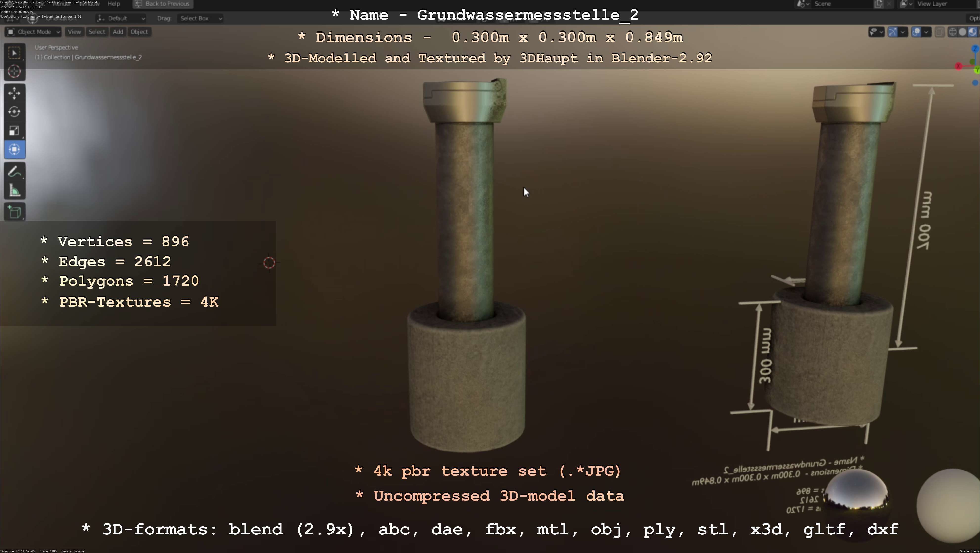The image size is (980, 553).
Task: Delete the scene with the X icon
Action: pos(889,4)
